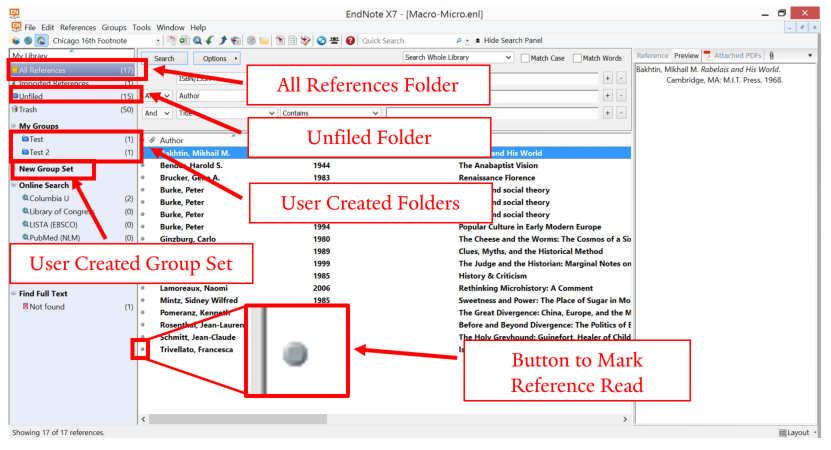Click the Test group folder icon
This screenshot has height=450, width=831.
pyautogui.click(x=25, y=139)
